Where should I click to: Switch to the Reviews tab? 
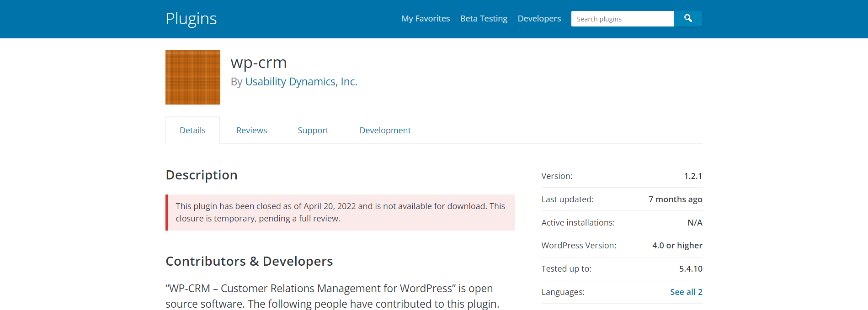[251, 131]
